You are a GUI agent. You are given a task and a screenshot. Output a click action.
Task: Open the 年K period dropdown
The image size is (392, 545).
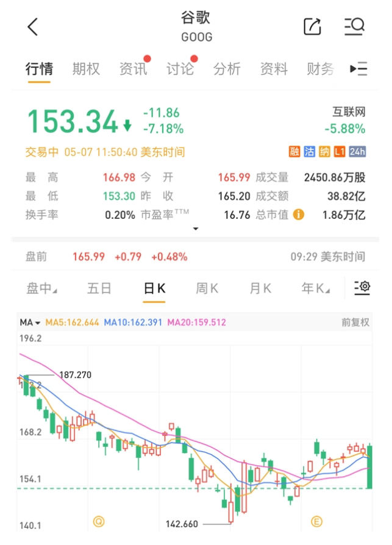[x=316, y=288]
